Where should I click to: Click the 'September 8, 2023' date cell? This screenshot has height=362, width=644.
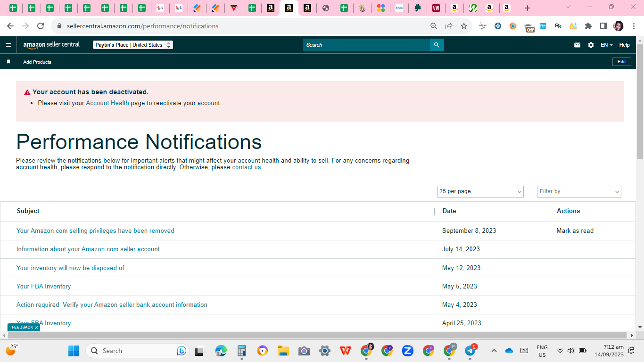[469, 230]
